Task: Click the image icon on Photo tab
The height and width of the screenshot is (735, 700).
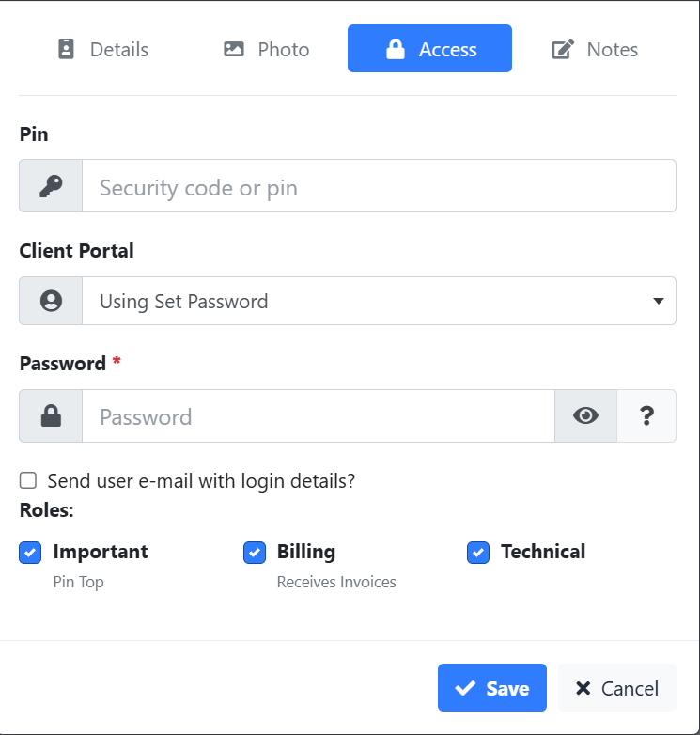Action: coord(234,50)
